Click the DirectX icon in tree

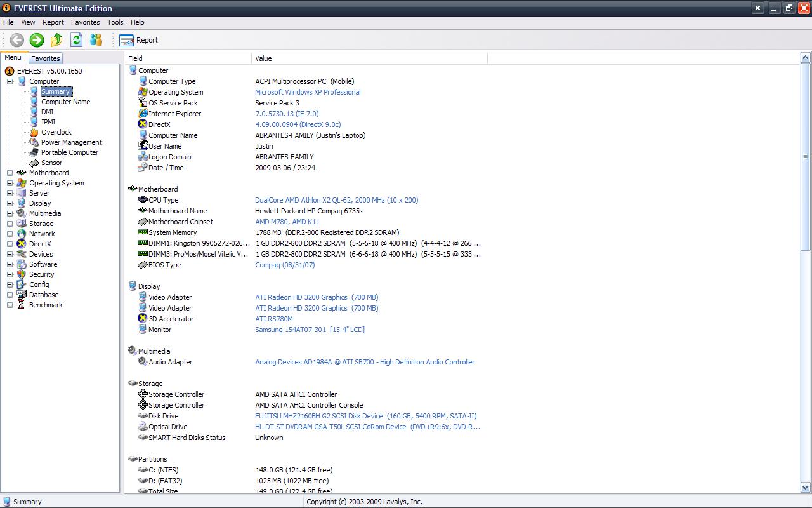click(x=22, y=244)
